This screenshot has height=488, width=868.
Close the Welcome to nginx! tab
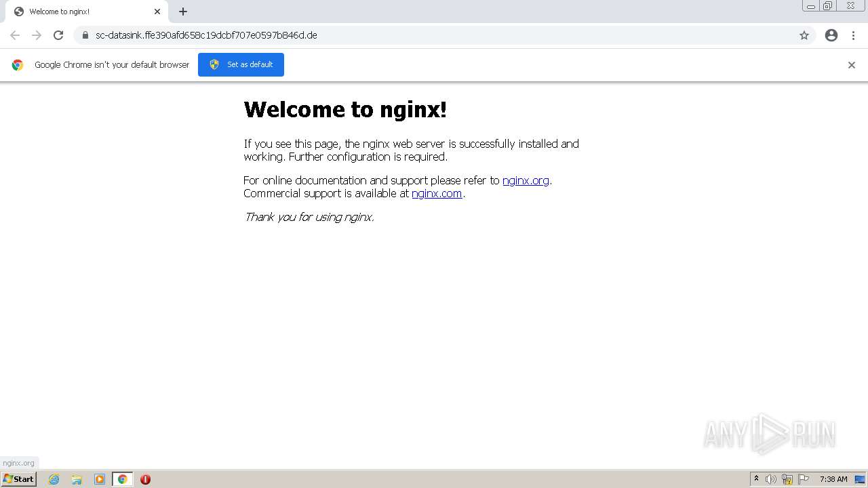[x=157, y=12]
